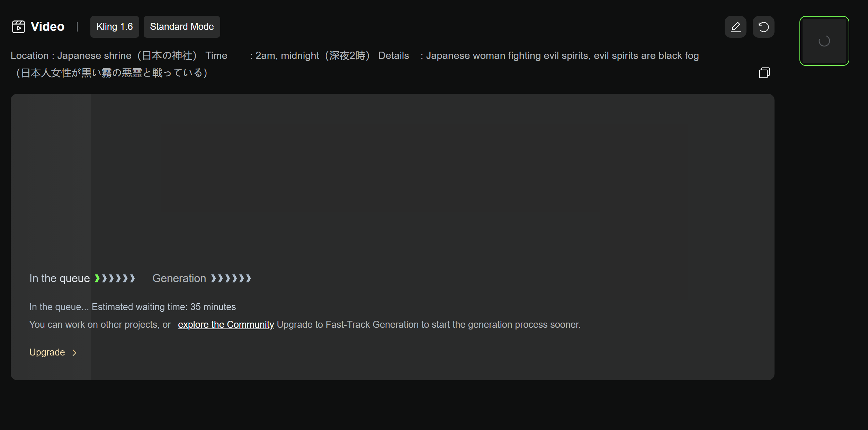
Task: Click the Upgrade link text
Action: pyautogui.click(x=47, y=352)
